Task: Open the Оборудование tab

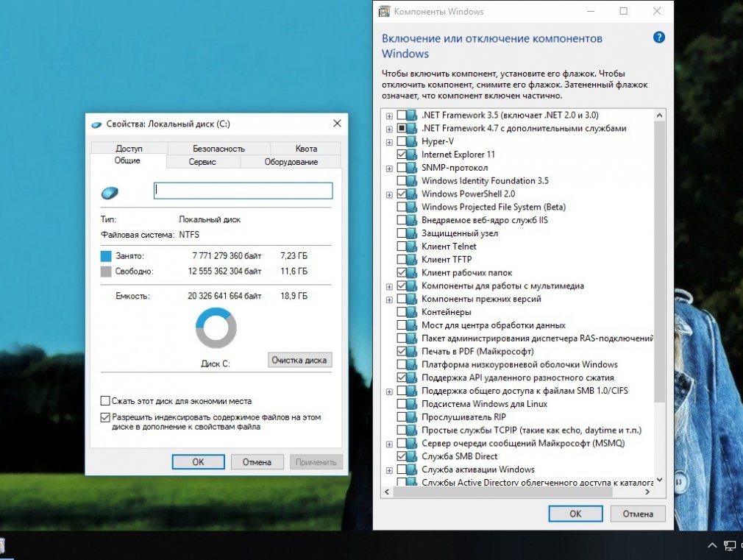Action: tap(291, 162)
